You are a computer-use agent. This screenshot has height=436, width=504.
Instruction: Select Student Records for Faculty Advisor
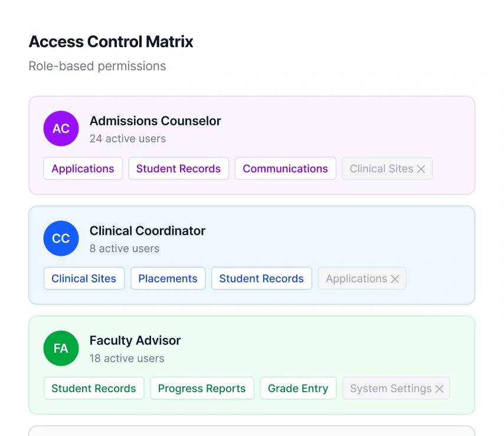pyautogui.click(x=93, y=388)
